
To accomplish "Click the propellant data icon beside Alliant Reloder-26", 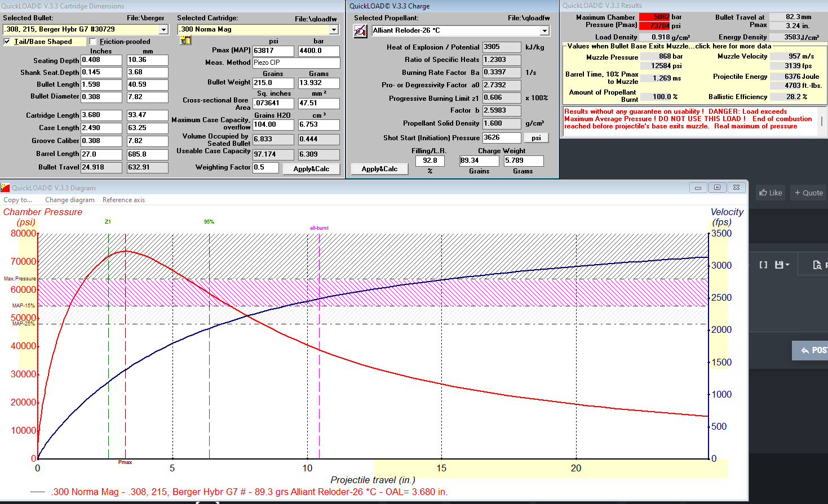I will tap(360, 32).
